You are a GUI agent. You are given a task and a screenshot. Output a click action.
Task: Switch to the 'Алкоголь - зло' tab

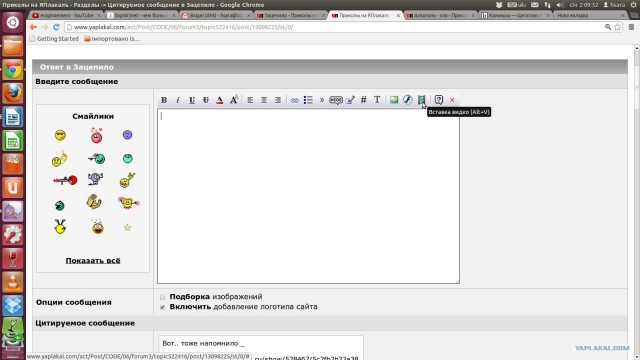point(441,15)
